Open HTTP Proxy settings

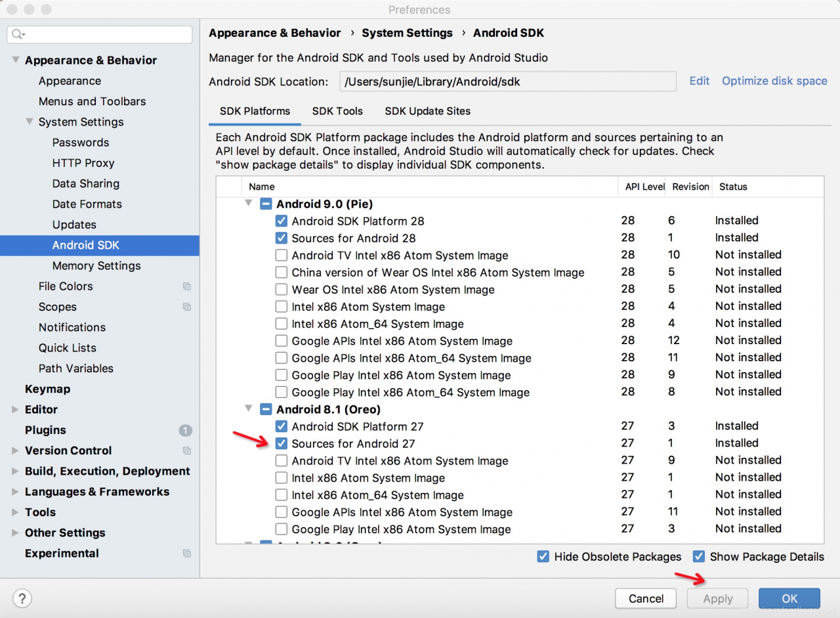point(83,163)
